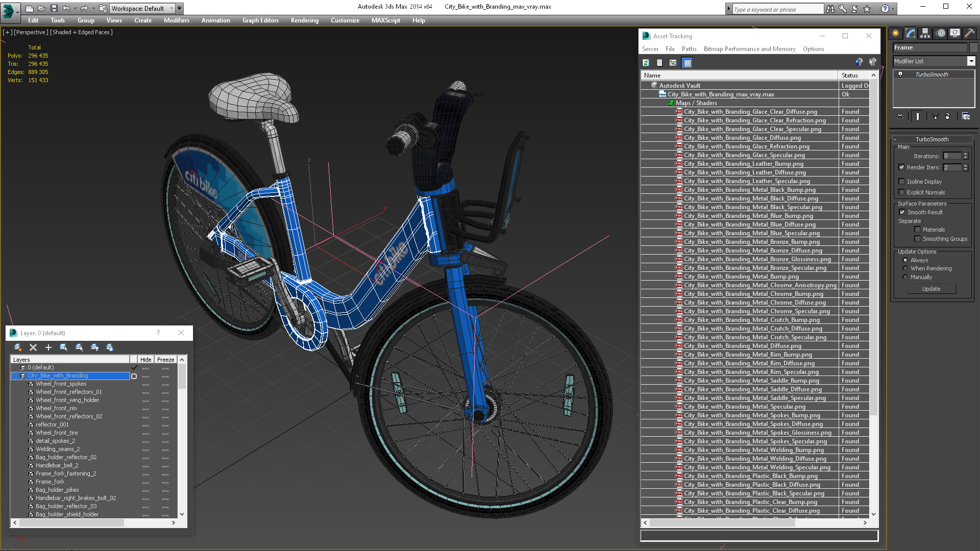This screenshot has height=551, width=980.
Task: Toggle Show End Result in modifier stack
Action: tap(918, 116)
